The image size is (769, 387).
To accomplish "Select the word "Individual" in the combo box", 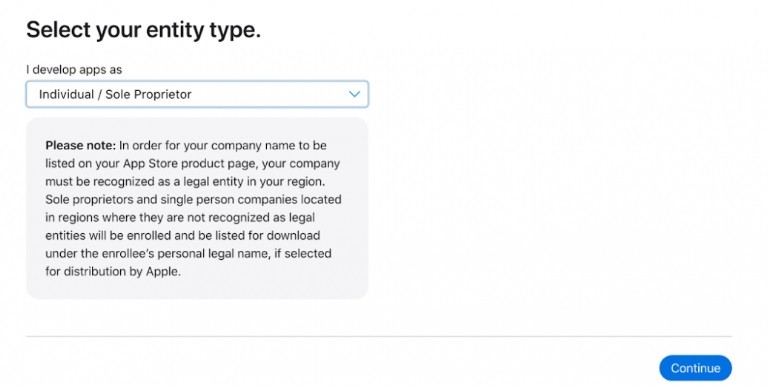I will point(66,94).
